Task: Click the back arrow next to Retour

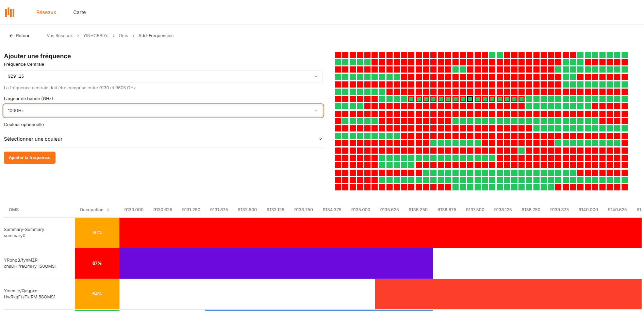Action: 11,36
